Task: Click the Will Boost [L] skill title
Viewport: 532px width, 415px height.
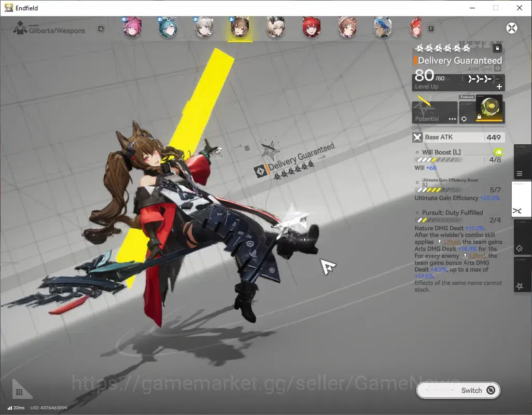Action: [x=441, y=153]
